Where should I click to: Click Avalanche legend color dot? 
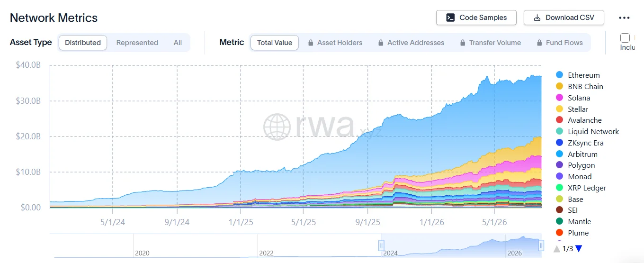tap(559, 120)
